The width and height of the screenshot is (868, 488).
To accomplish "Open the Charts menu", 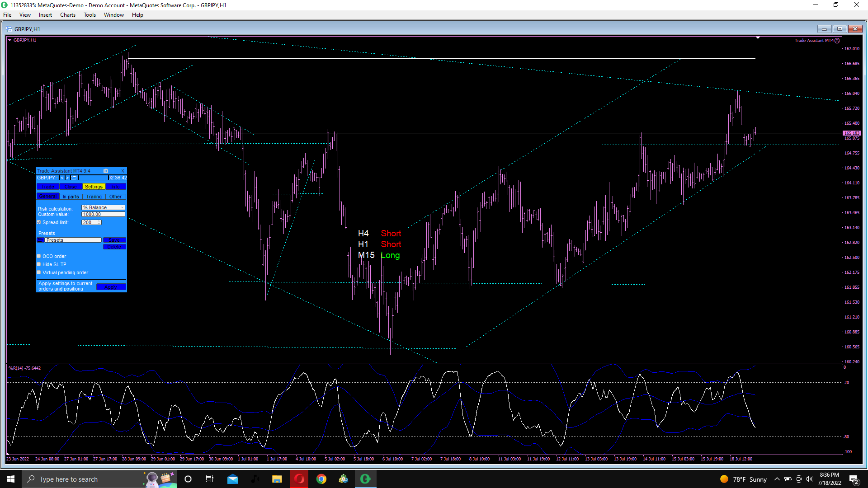I will pyautogui.click(x=67, y=15).
